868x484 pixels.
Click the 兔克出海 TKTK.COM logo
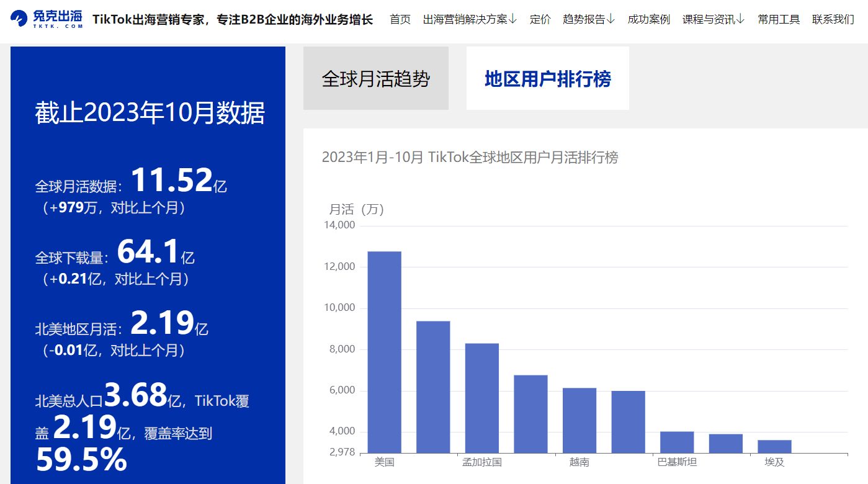(47, 19)
